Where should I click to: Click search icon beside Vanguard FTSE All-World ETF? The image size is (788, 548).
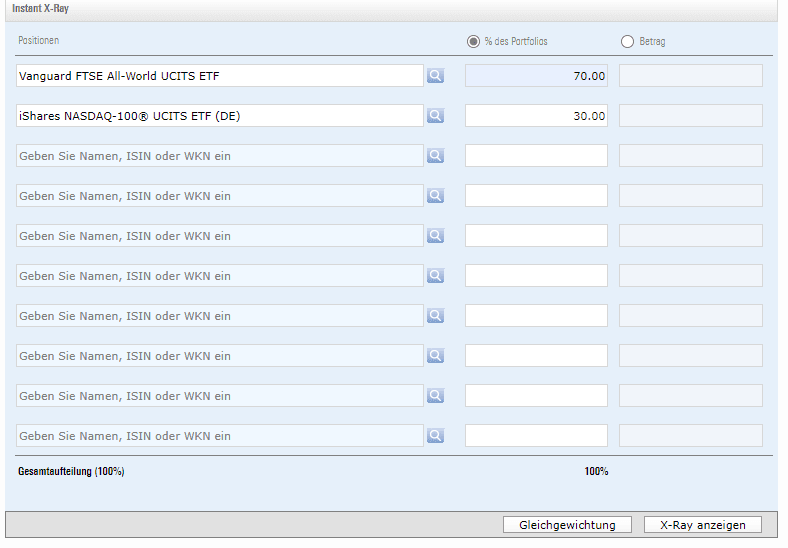click(435, 76)
